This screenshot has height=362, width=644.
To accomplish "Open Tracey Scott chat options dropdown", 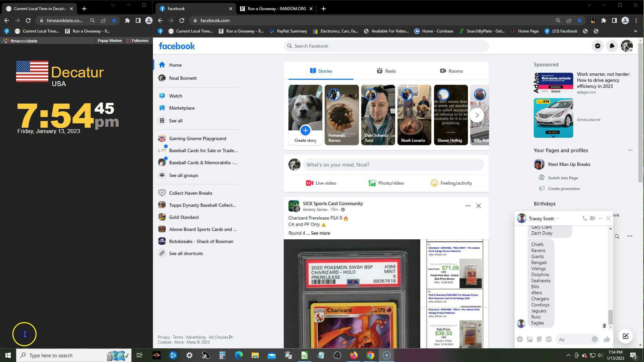I will (x=558, y=219).
